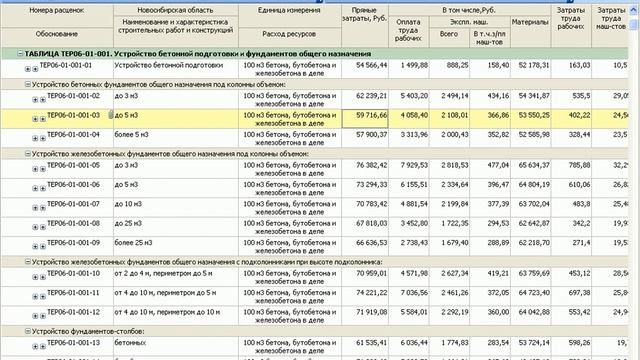Click the right plus icon of TEP06-01-001-03

[x=42, y=119]
